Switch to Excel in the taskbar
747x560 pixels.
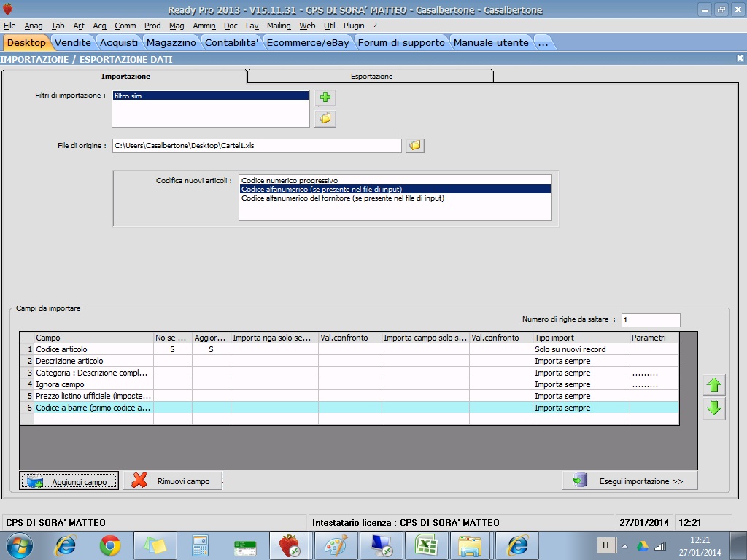[426, 545]
